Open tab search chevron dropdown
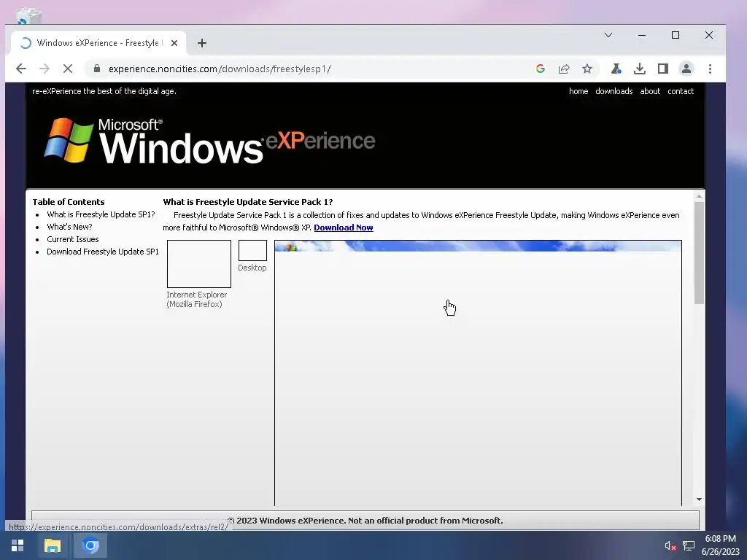The image size is (747, 560). click(x=608, y=35)
